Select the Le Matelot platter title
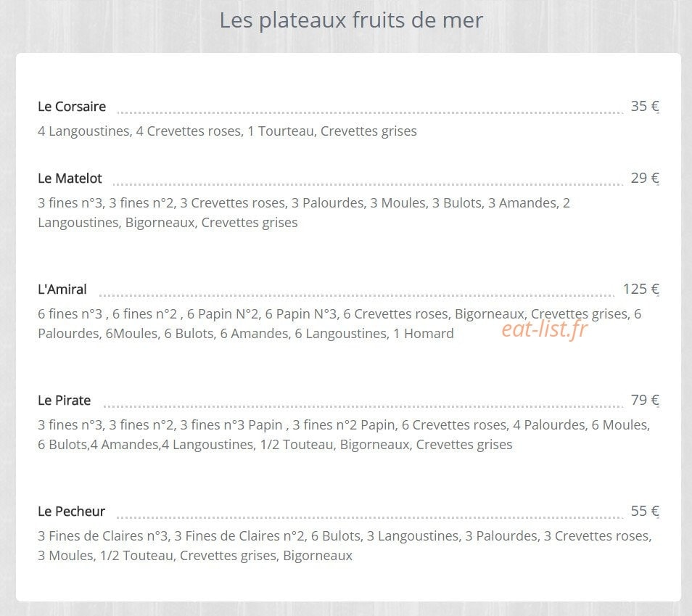 pos(70,178)
